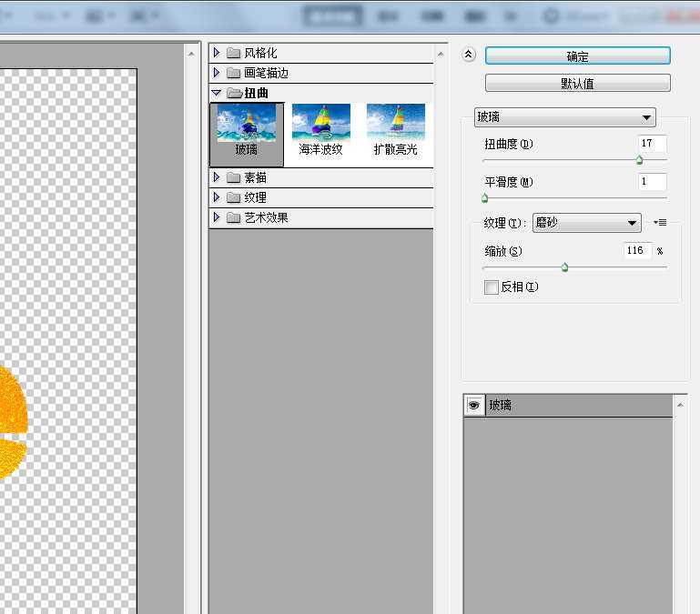
Task: Click the 默认值 button
Action: (577, 84)
